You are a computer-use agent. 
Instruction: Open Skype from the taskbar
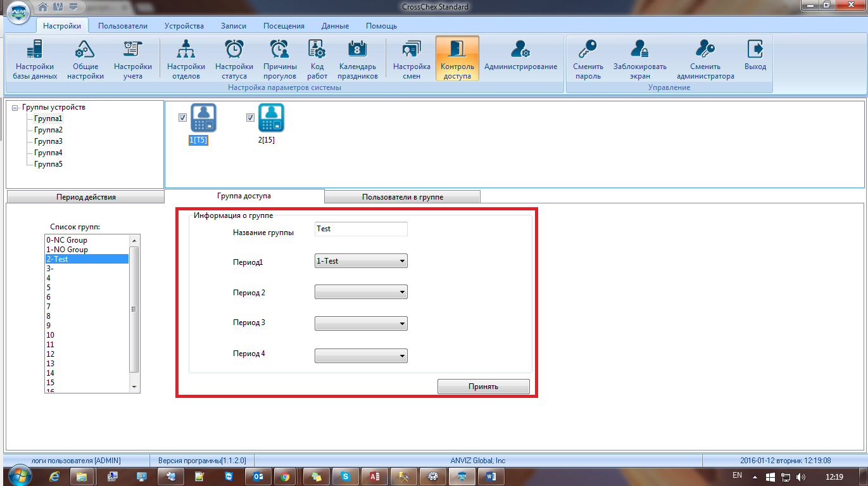345,476
